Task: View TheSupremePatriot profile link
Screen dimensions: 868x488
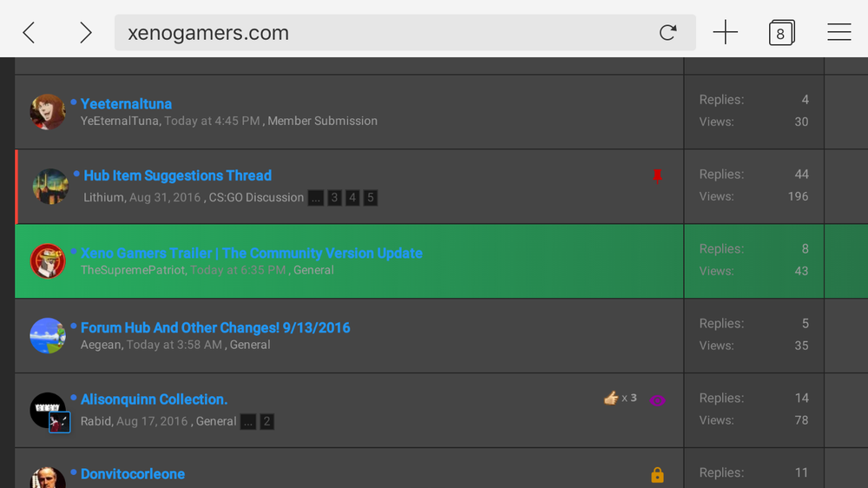Action: tap(132, 270)
